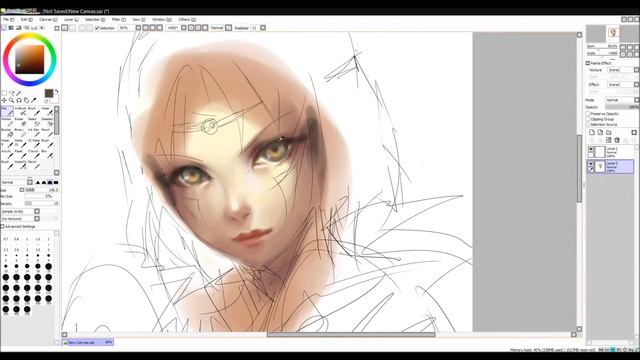This screenshot has height=360, width=640.
Task: Select the Layer2 row in layers panel
Action: pyautogui.click(x=610, y=166)
